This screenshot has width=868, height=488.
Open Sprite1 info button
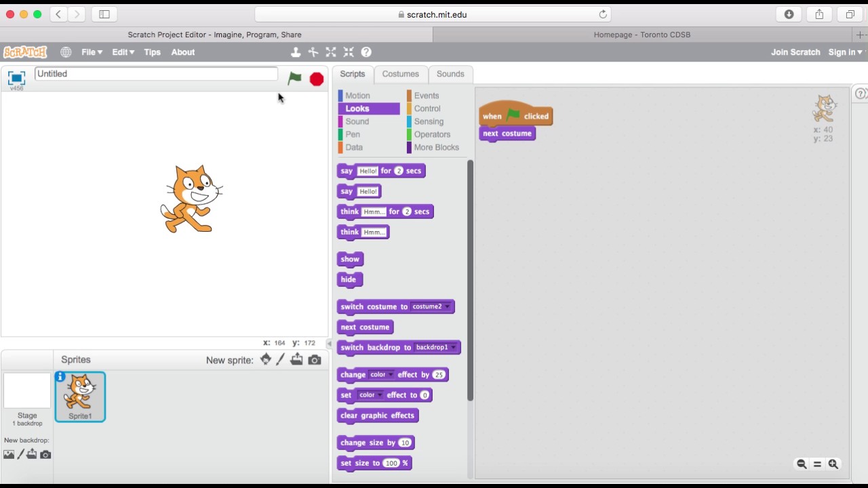[60, 377]
